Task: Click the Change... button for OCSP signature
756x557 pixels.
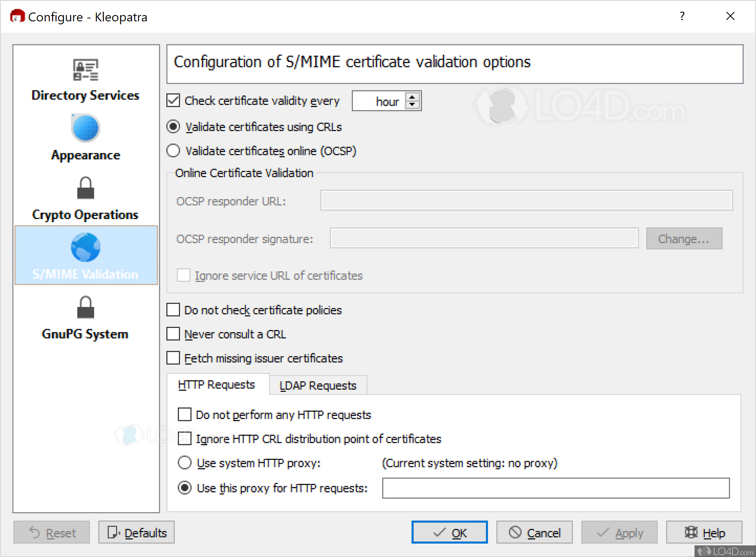Action: pos(684,238)
